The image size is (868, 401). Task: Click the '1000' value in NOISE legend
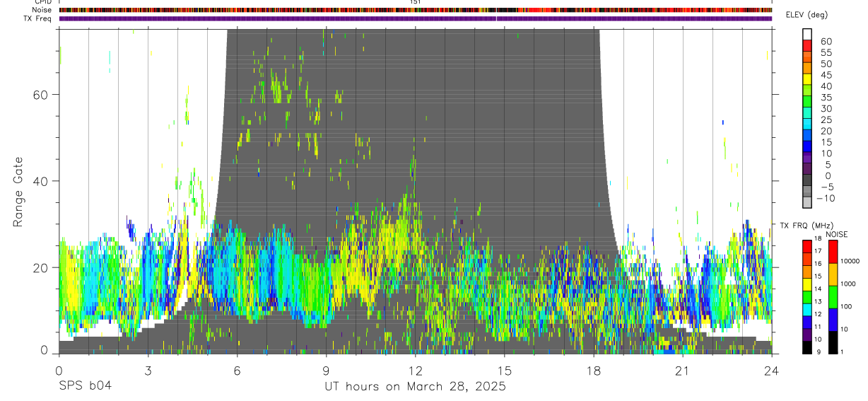pos(849,284)
